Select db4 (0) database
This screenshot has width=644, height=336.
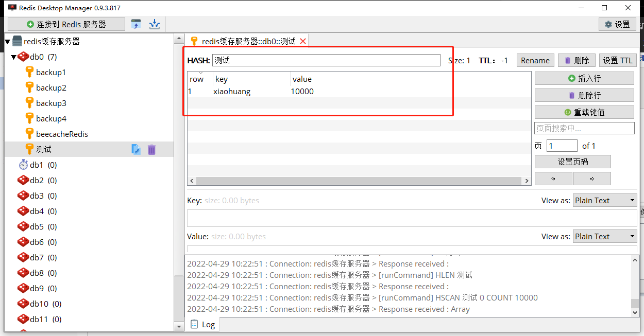click(x=43, y=211)
